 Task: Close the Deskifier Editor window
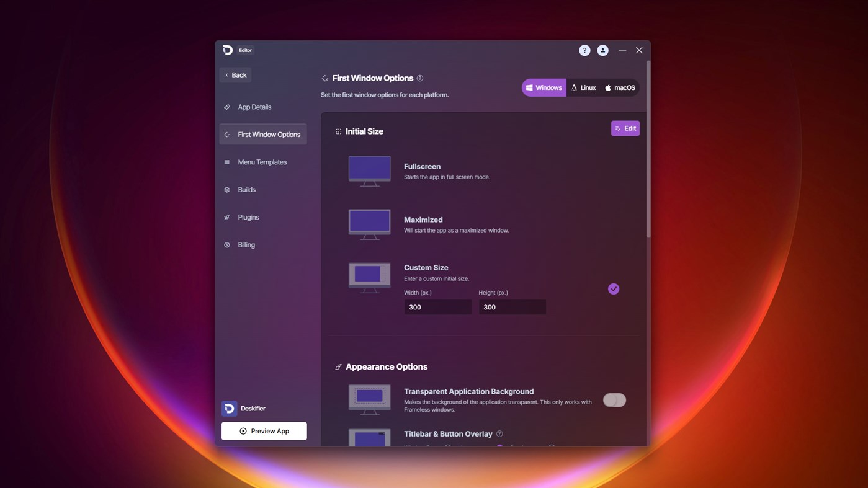[639, 50]
